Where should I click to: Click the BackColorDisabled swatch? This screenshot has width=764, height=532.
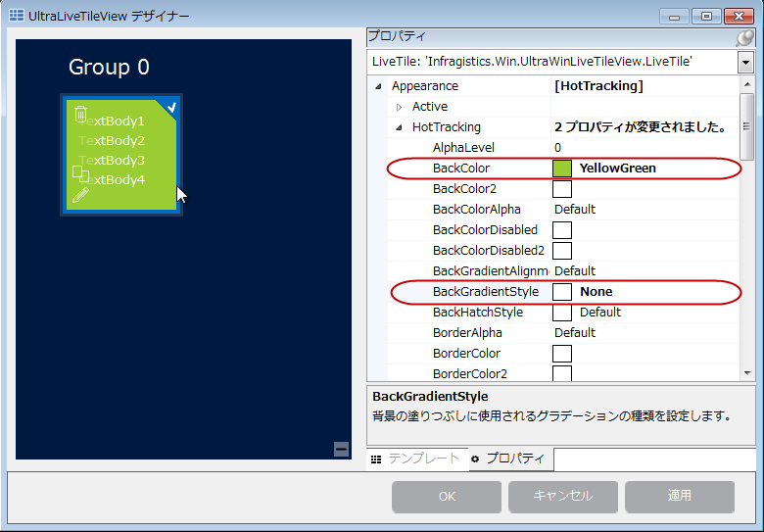(x=562, y=230)
